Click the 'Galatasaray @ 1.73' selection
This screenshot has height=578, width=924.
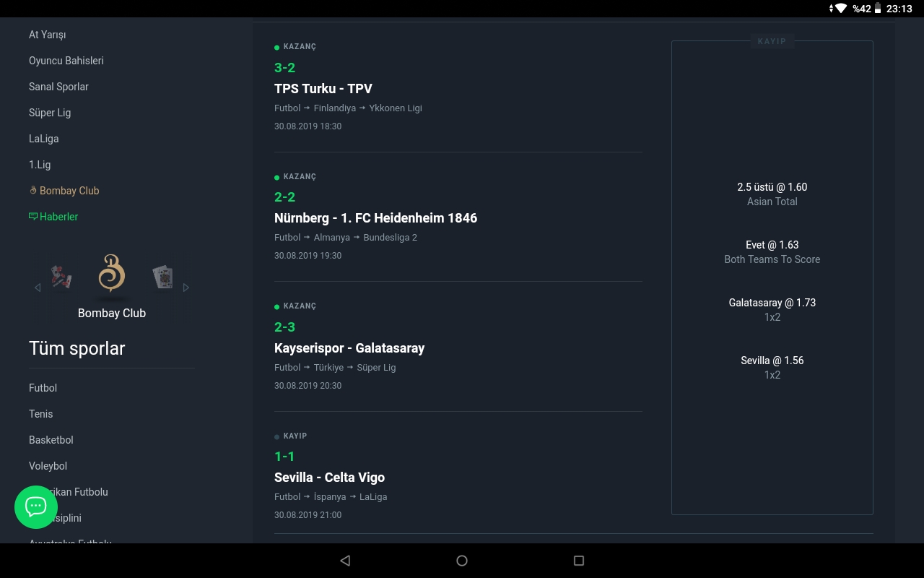coord(772,303)
